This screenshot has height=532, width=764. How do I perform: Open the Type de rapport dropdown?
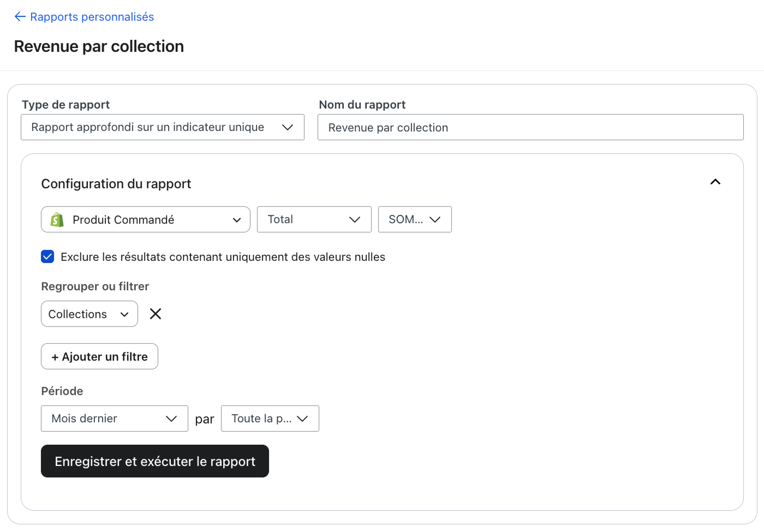[x=162, y=127]
